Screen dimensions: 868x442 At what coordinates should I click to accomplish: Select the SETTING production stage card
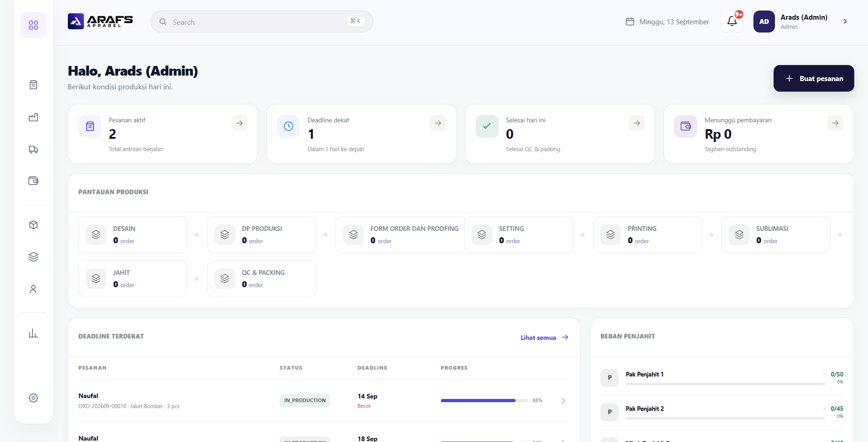point(519,235)
